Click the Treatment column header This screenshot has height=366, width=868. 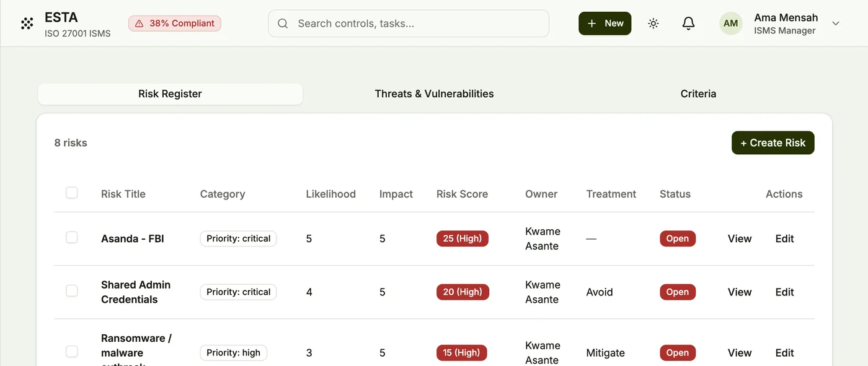[x=611, y=194]
